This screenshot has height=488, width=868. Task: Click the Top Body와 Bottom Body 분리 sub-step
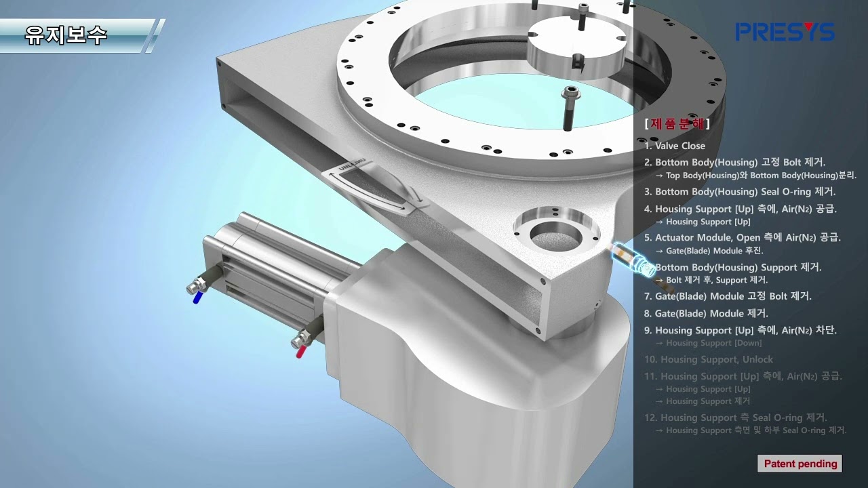click(x=756, y=176)
